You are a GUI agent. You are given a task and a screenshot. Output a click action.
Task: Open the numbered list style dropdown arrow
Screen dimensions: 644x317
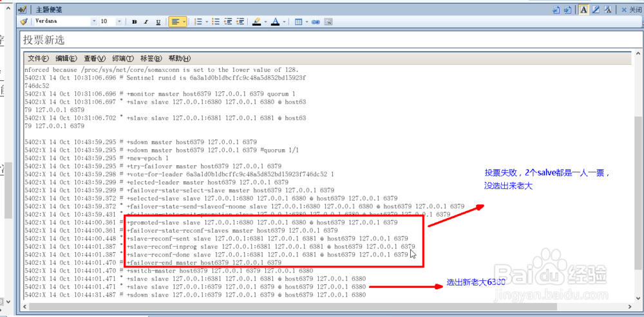click(x=207, y=22)
